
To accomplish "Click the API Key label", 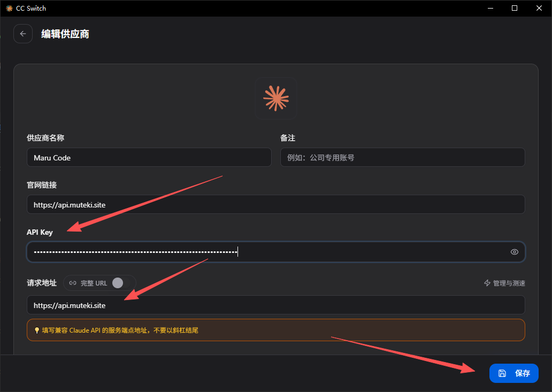I will (40, 232).
